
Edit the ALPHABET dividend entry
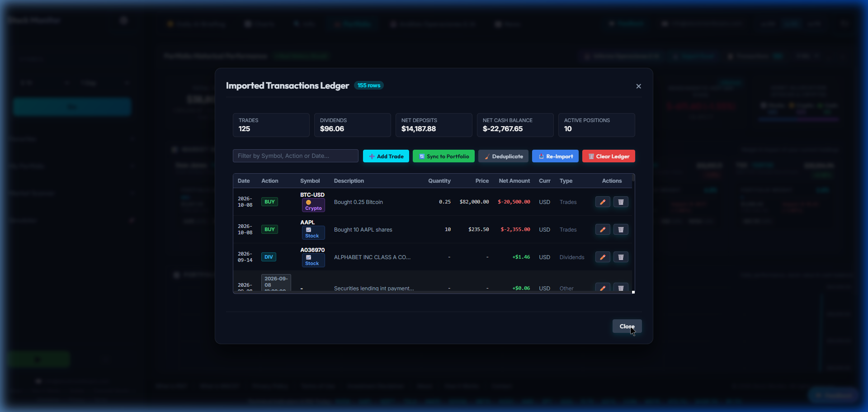pyautogui.click(x=603, y=257)
